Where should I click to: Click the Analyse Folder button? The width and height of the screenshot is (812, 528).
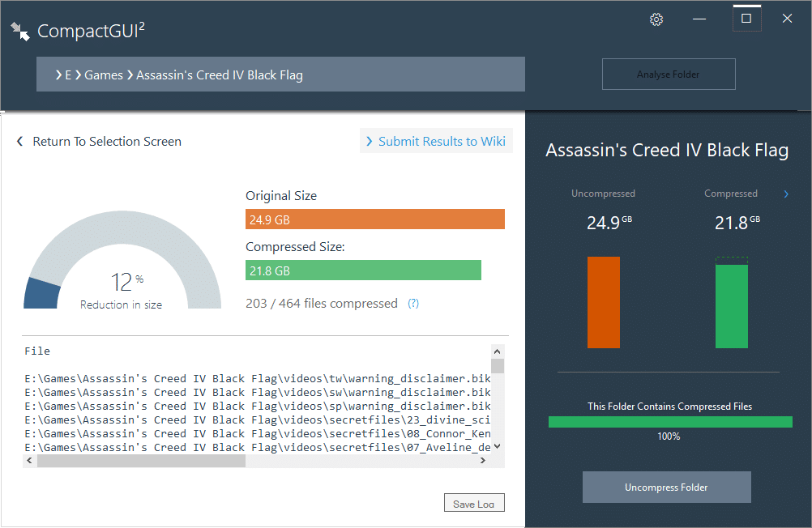tap(668, 74)
